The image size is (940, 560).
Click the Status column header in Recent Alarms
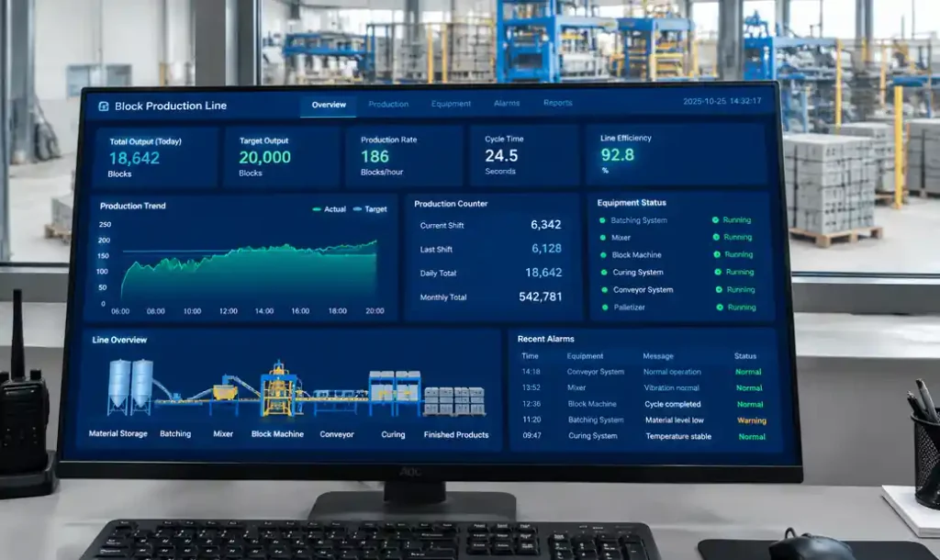[x=745, y=356]
